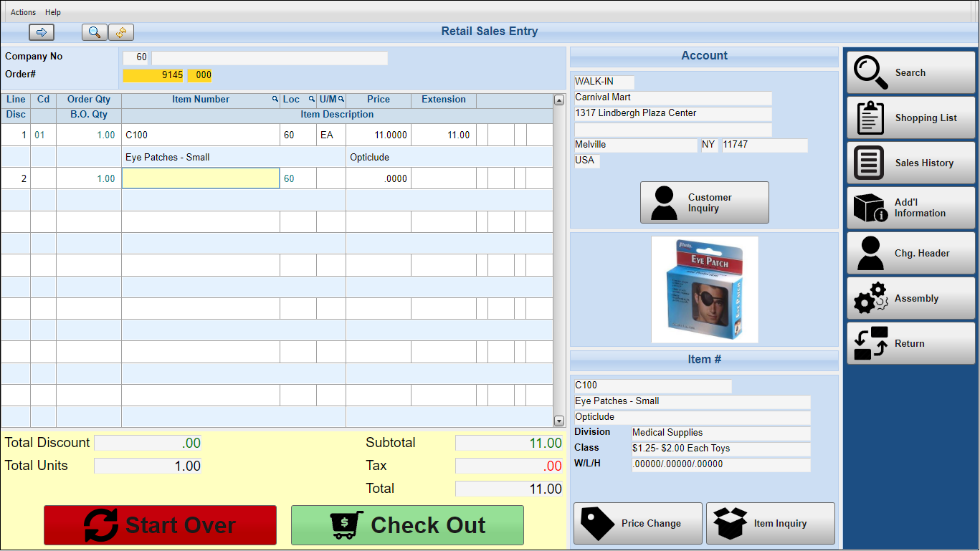Open the Actions menu
The height and width of the screenshot is (551, 980).
point(23,12)
